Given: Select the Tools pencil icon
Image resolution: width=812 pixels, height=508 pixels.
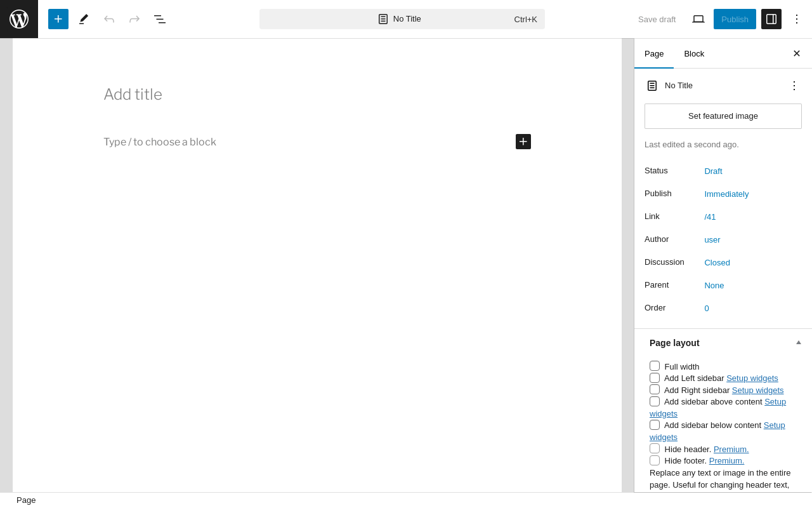Looking at the screenshot, I should [84, 19].
